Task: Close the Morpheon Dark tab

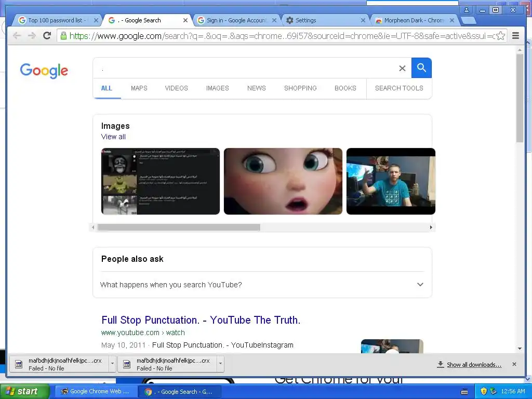Action: 452,20
